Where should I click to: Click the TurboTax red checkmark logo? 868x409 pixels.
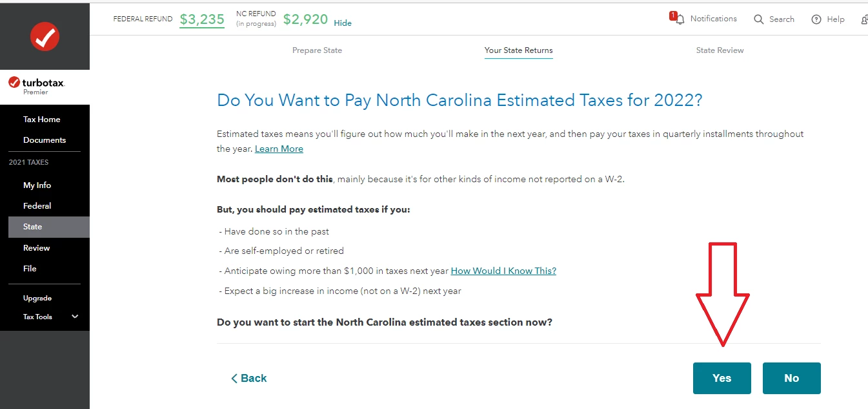coord(45,37)
